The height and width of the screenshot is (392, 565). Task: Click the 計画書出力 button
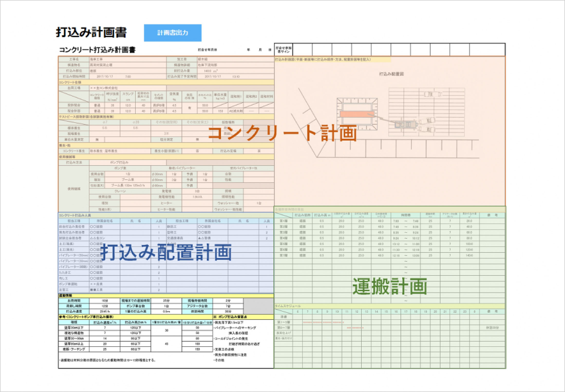(173, 33)
